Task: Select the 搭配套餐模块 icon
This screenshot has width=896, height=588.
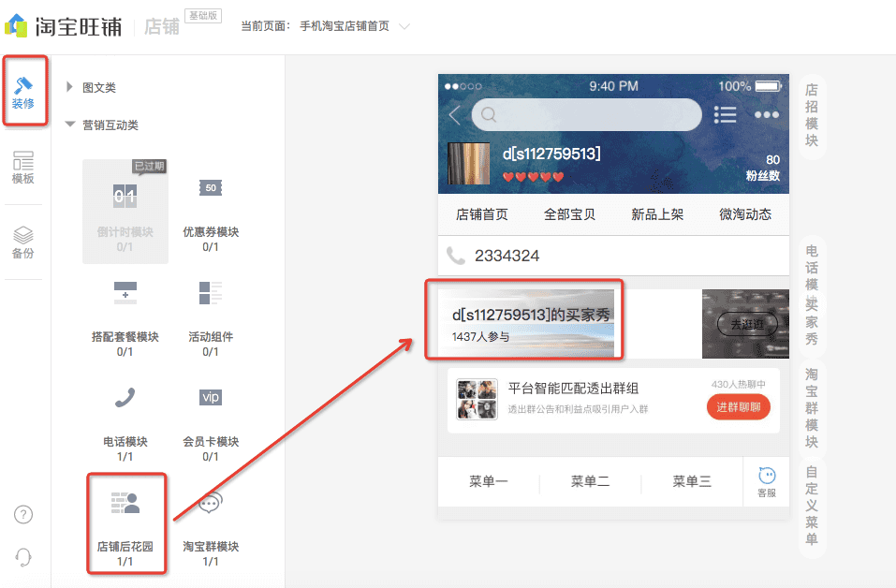Action: [x=125, y=292]
